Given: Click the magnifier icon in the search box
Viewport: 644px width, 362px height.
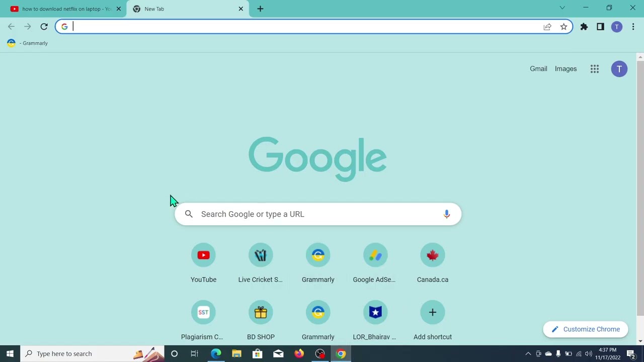Looking at the screenshot, I should [x=189, y=214].
